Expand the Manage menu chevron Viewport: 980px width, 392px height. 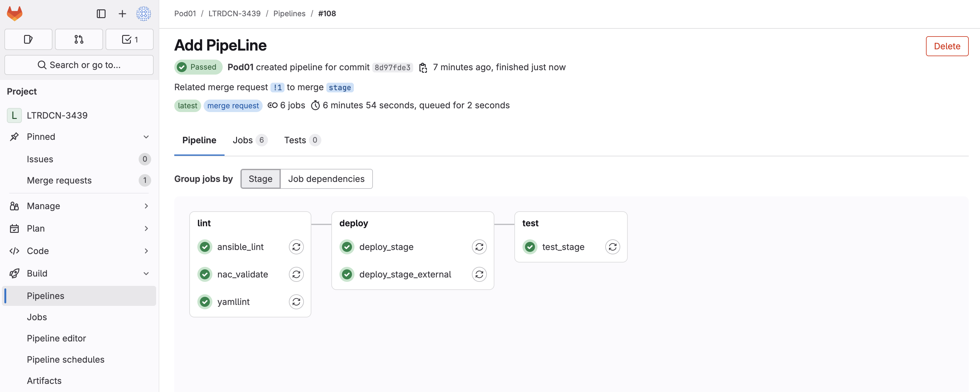pos(146,206)
